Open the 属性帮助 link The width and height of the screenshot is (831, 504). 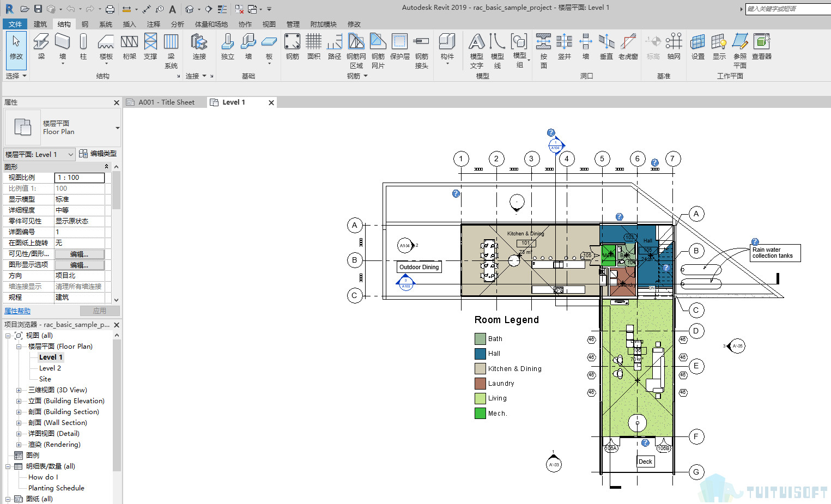17,311
